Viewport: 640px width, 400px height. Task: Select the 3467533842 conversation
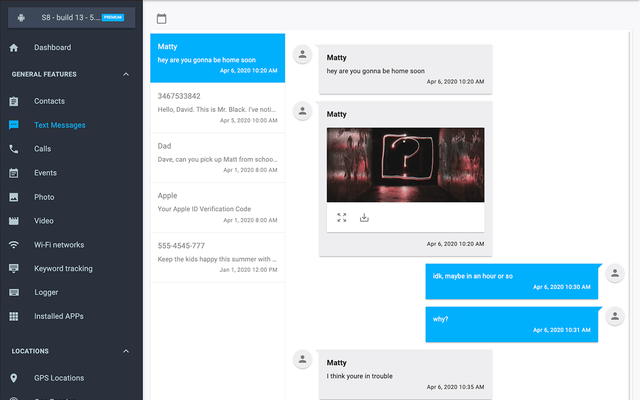coord(217,107)
